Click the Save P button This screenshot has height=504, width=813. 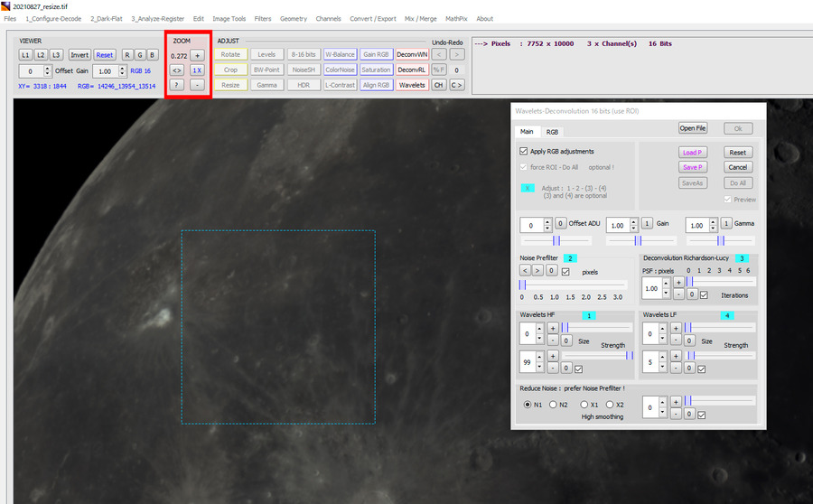pos(693,167)
